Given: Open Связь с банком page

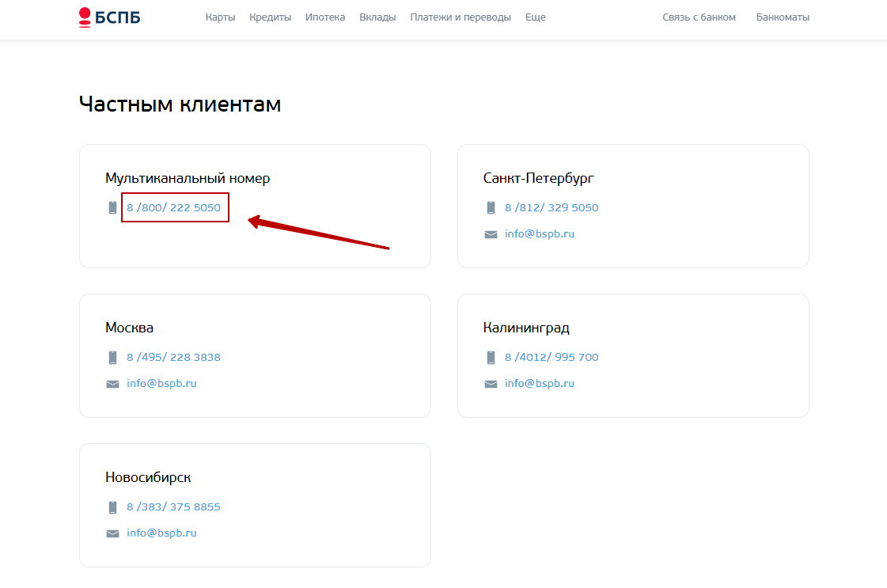Looking at the screenshot, I should click(x=699, y=17).
